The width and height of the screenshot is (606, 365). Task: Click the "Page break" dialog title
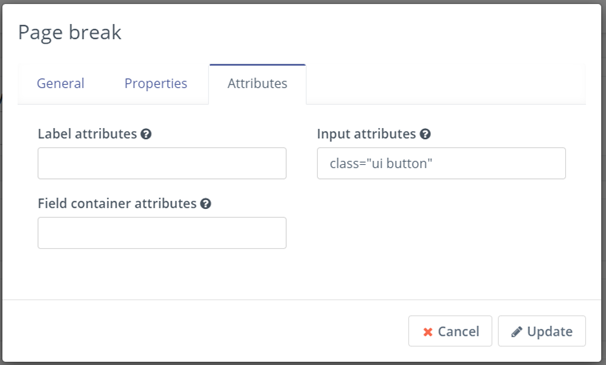click(70, 32)
